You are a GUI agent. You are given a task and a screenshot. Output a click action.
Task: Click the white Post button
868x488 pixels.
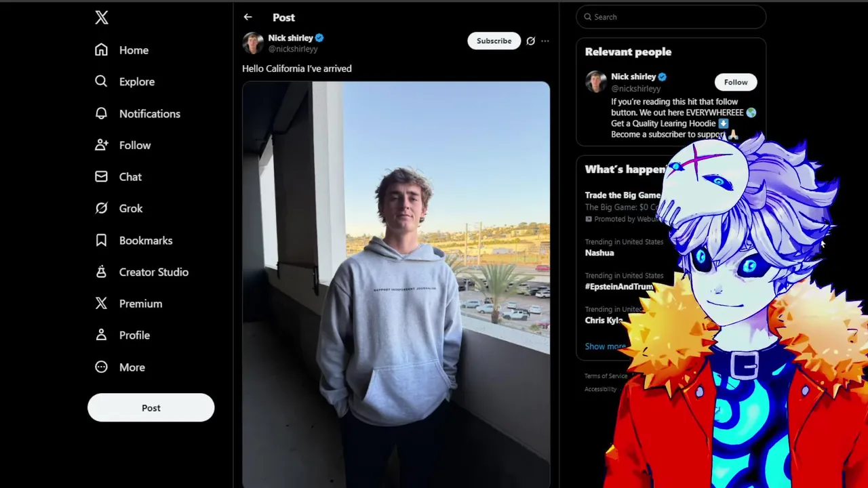[151, 408]
